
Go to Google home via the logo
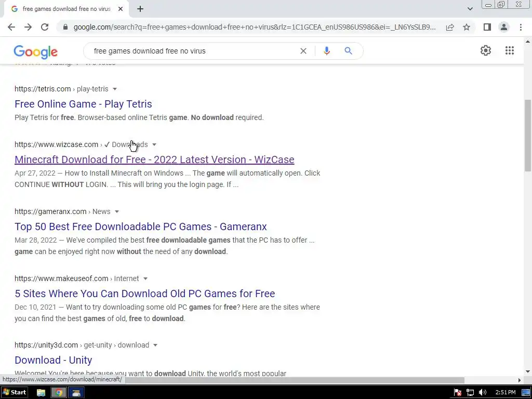pos(36,51)
